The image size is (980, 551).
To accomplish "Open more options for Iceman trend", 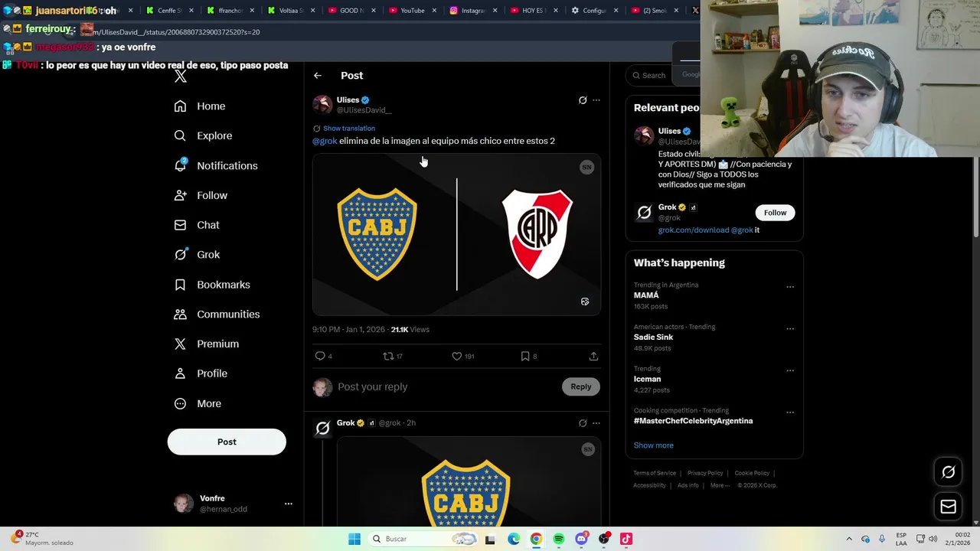I will [790, 371].
